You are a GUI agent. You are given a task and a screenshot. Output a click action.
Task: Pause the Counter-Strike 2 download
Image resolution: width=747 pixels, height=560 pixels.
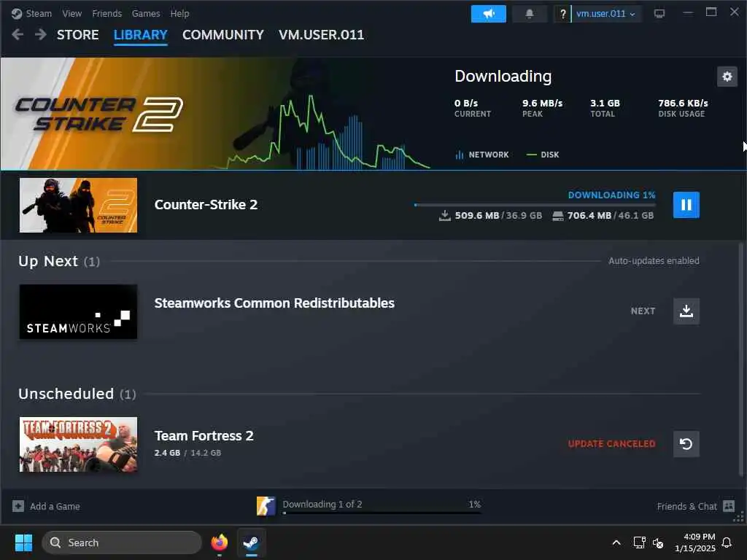coord(686,205)
